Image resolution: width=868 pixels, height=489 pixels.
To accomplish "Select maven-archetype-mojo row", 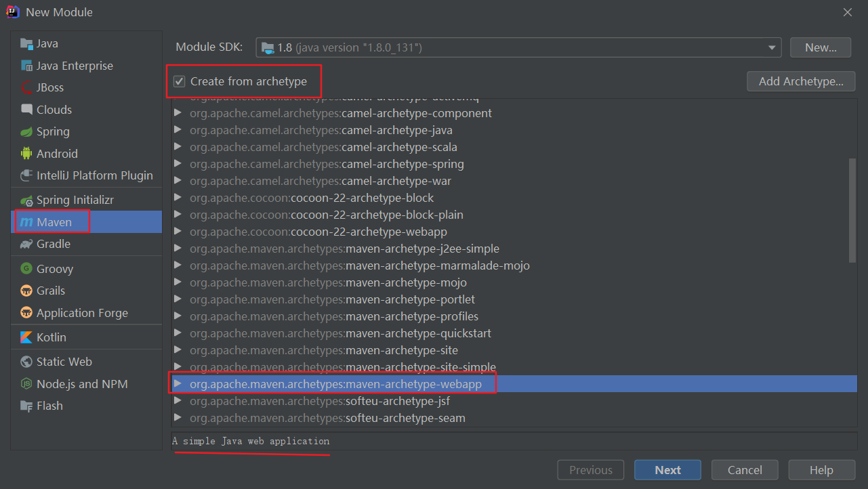I will [514, 282].
